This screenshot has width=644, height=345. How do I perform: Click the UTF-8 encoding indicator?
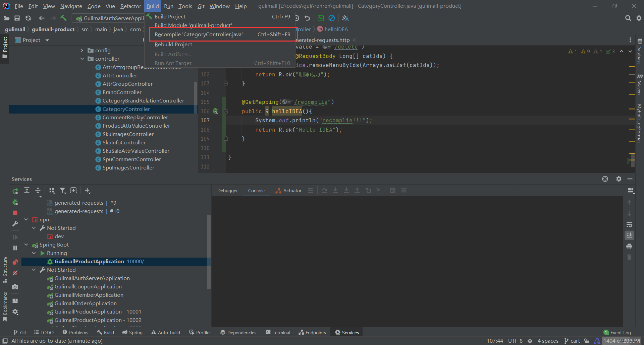coord(515,341)
